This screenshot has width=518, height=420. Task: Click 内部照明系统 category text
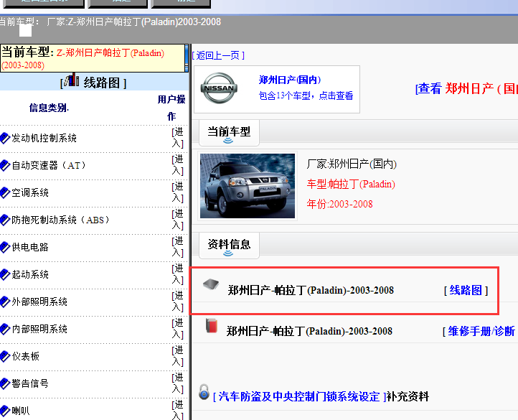[39, 329]
